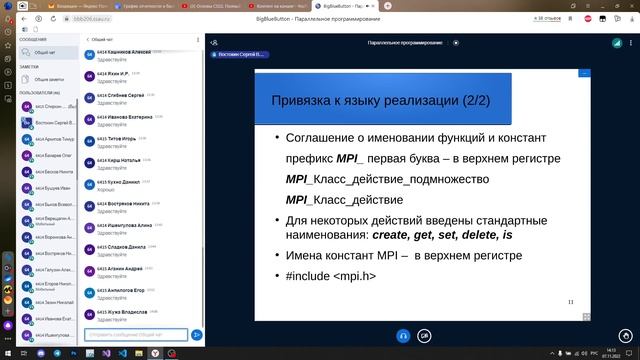
Task: Switch to the Yandex Mail tab
Action: (78, 6)
